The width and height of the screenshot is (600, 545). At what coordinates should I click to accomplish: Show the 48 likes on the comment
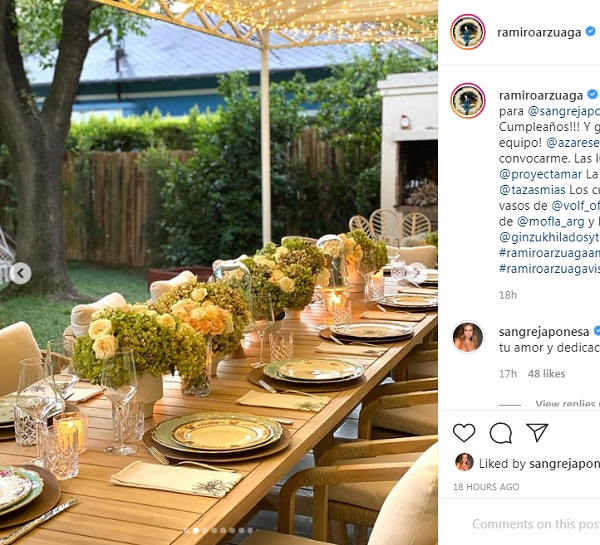point(546,374)
